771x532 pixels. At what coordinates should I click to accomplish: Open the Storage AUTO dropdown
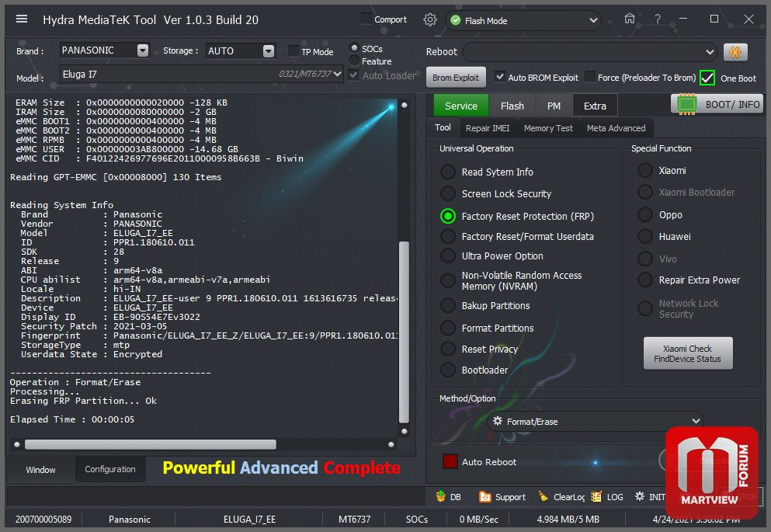point(269,50)
